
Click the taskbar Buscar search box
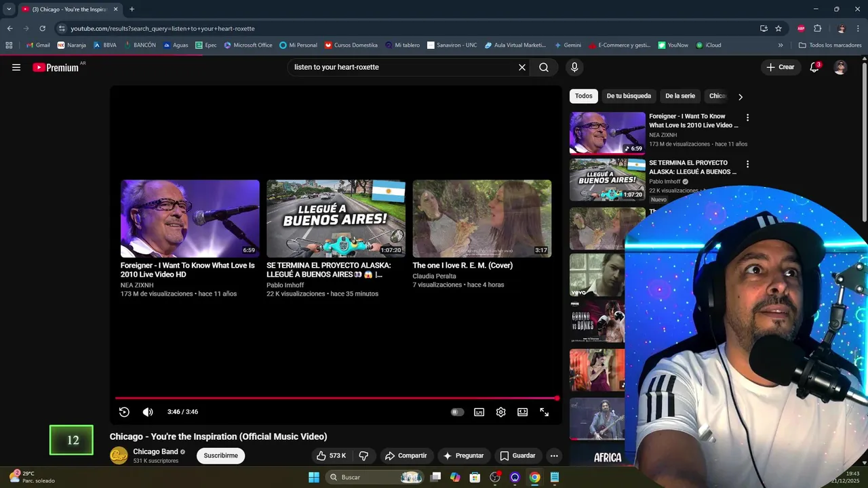coord(374,477)
